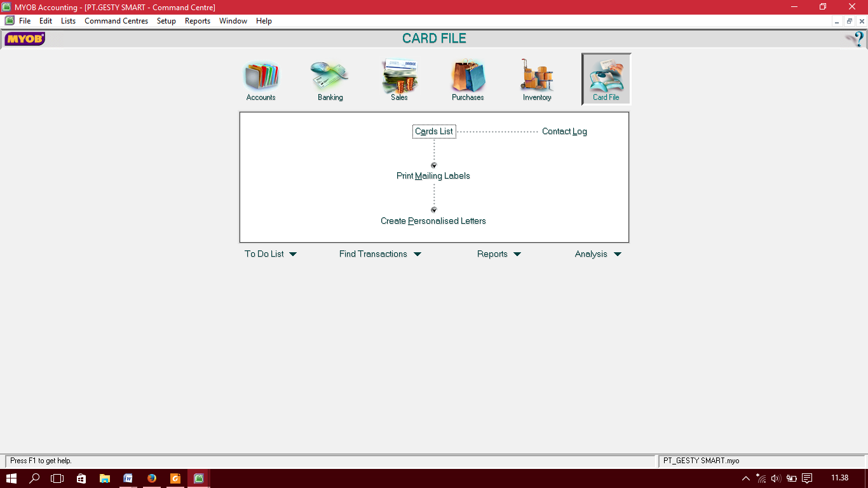Open the Action Center notifications icon
Image resolution: width=868 pixels, height=488 pixels.
click(x=807, y=478)
